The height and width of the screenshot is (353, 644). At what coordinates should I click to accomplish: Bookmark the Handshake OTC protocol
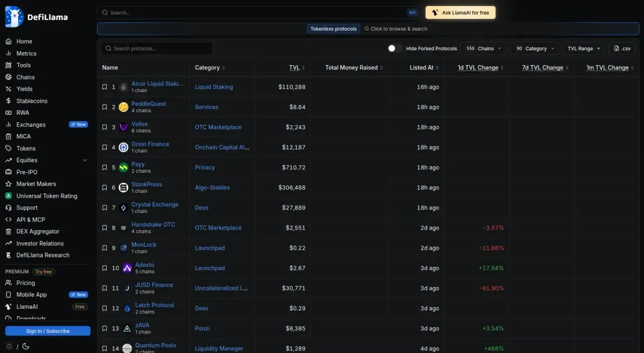[105, 228]
